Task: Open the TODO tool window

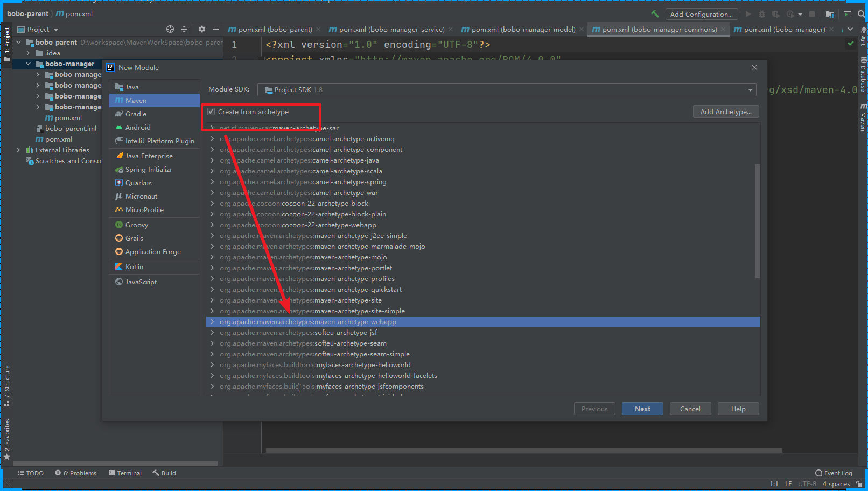Action: [x=31, y=473]
